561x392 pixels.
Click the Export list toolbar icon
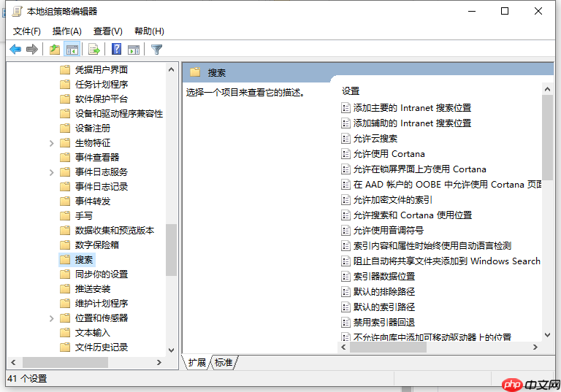[x=94, y=49]
